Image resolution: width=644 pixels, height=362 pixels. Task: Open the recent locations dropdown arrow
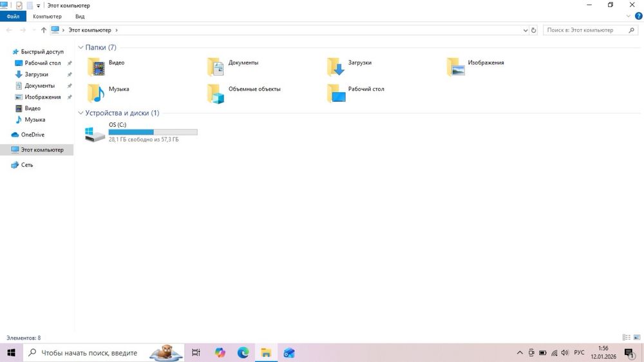[x=33, y=30]
